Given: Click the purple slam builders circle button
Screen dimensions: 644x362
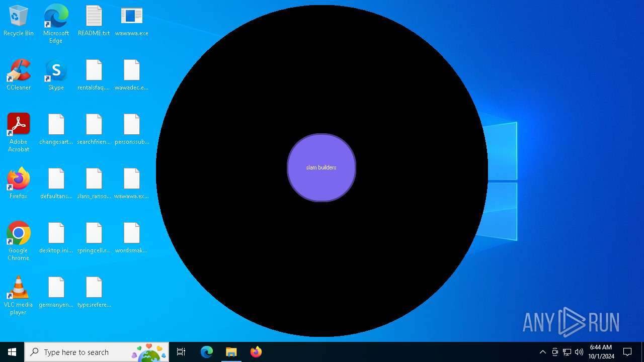Looking at the screenshot, I should [321, 167].
